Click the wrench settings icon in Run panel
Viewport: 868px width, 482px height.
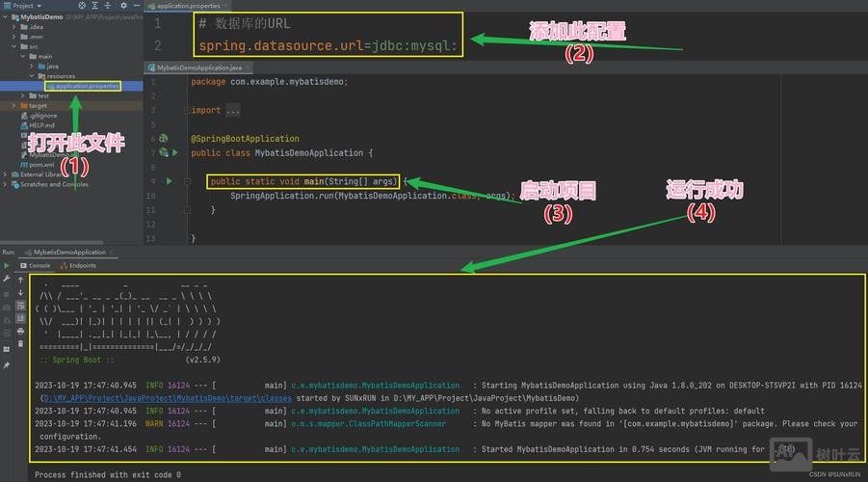point(7,279)
